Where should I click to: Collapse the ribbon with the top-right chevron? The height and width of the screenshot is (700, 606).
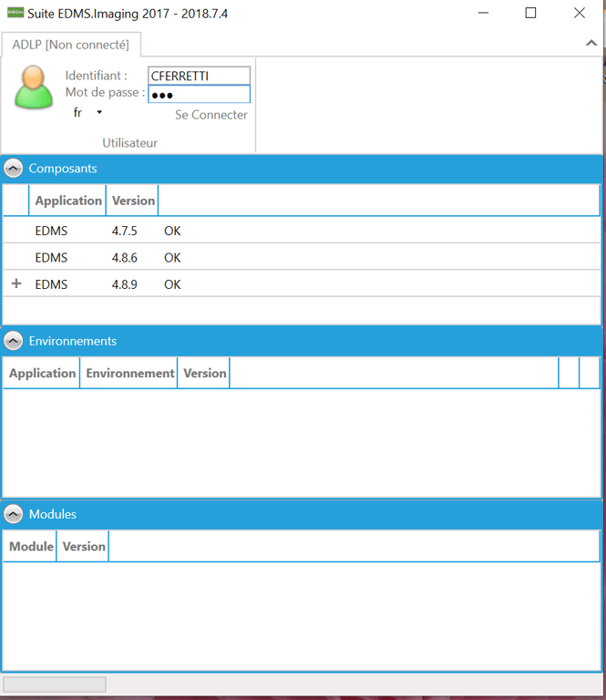click(x=591, y=43)
